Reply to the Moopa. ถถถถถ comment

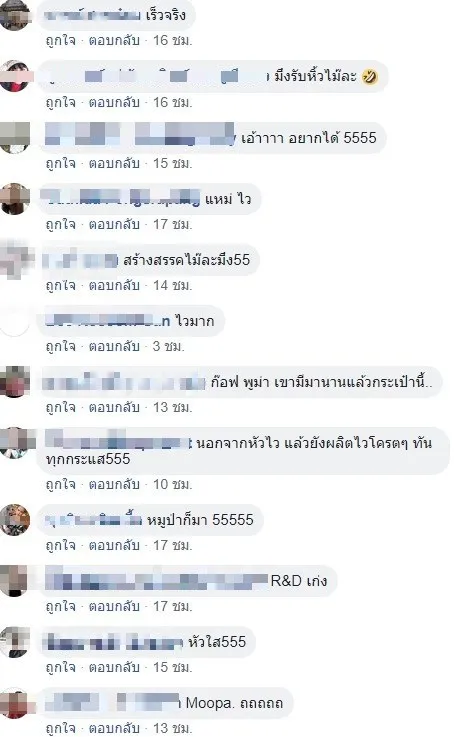[x=114, y=729]
